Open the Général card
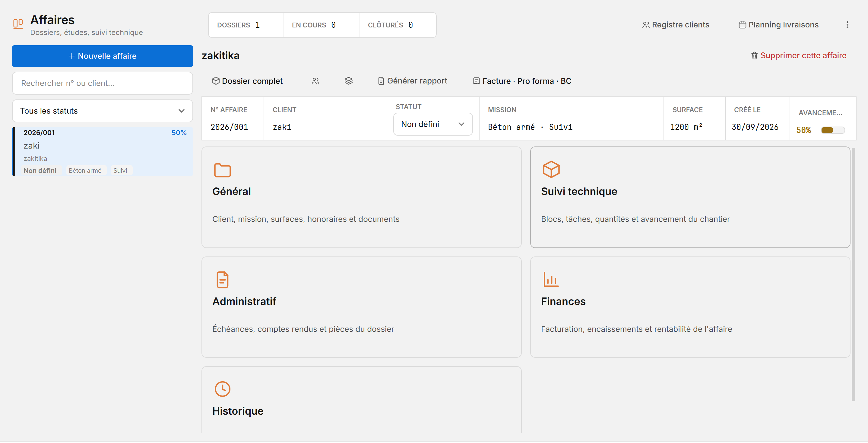The width and height of the screenshot is (868, 443). pos(361,197)
